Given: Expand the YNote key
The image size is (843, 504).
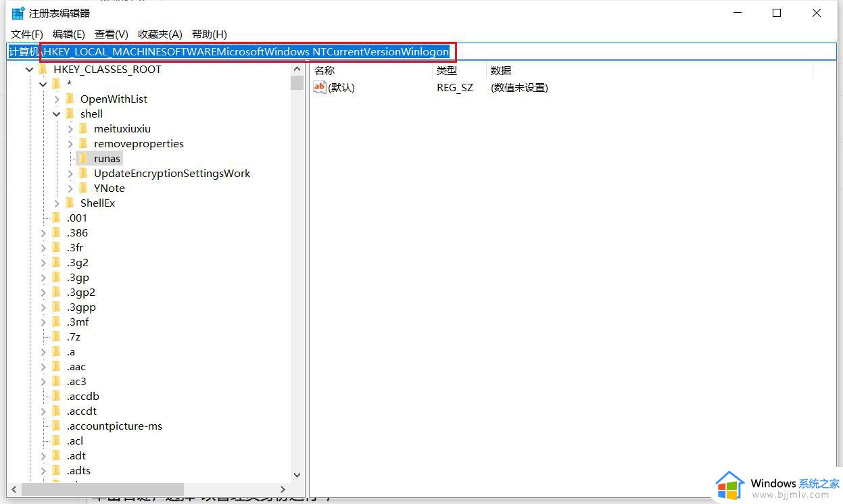Looking at the screenshot, I should [x=70, y=188].
